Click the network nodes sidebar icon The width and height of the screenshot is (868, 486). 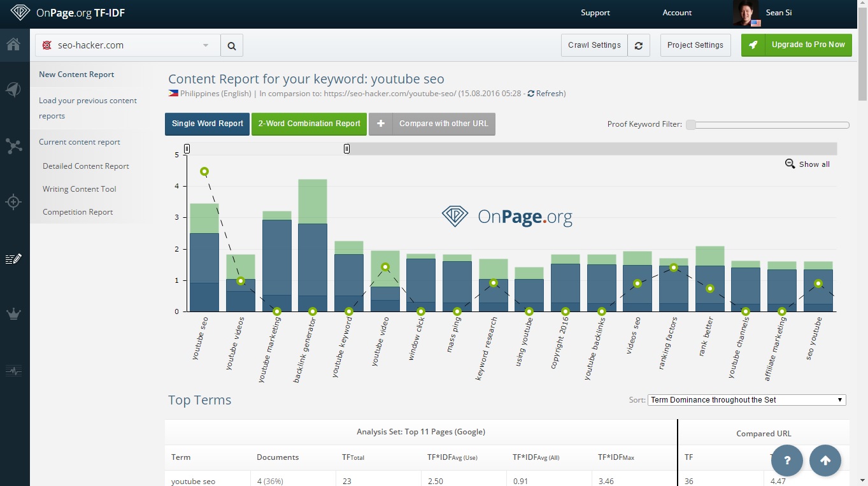click(13, 146)
